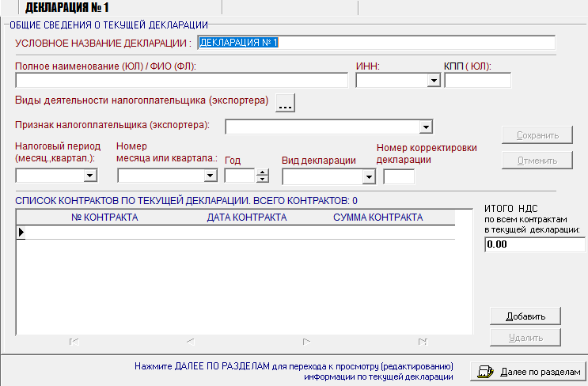Viewport: 588px width, 386px height.
Task: Expand the Признак налогоплательщика dropdown
Action: pyautogui.click(x=425, y=127)
